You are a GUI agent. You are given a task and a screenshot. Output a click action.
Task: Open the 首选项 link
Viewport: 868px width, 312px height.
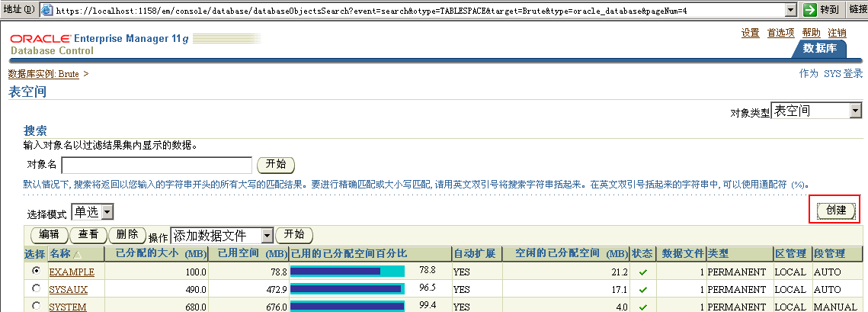[780, 33]
